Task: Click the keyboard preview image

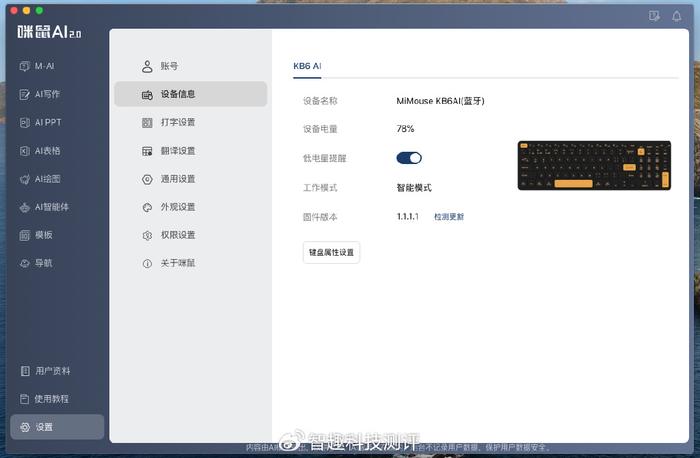Action: pos(594,166)
